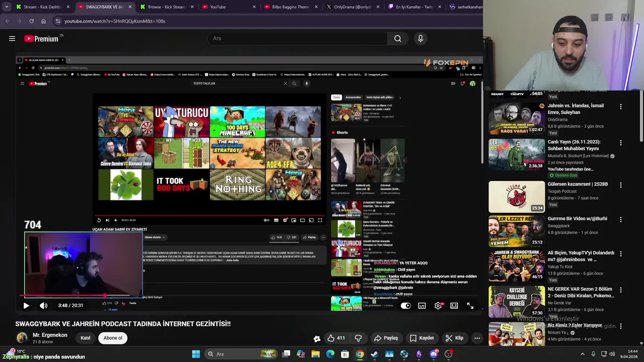The width and height of the screenshot is (644, 362).
Task: Click the Windows taskbar Ara search box
Action: coord(240,354)
